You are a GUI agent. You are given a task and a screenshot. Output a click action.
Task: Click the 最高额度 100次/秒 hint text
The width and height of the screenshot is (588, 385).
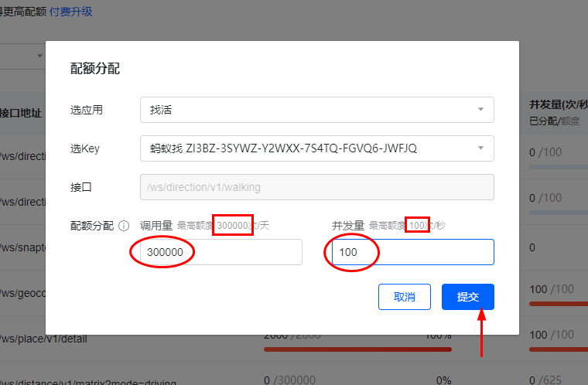(x=407, y=226)
